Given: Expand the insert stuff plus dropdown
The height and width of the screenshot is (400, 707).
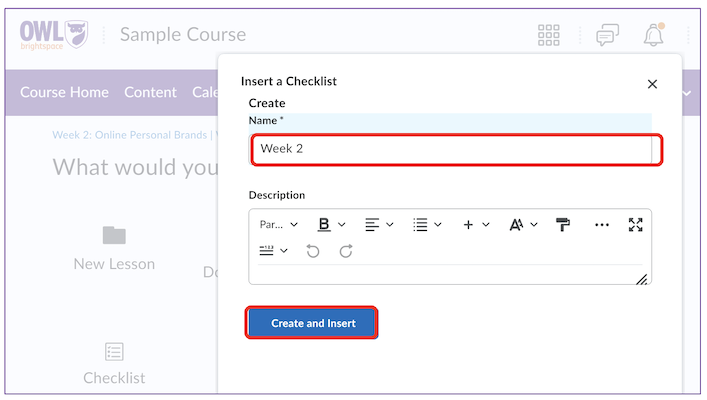Looking at the screenshot, I should (476, 225).
